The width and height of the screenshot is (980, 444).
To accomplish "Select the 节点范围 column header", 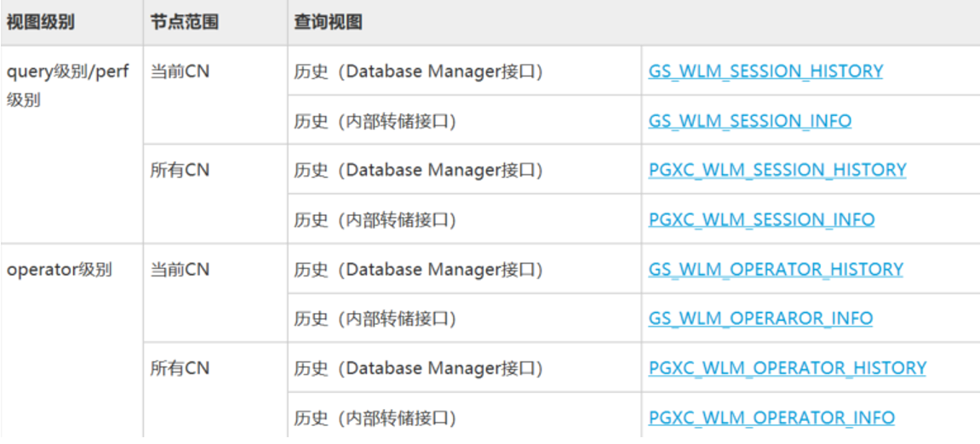I will point(184,22).
